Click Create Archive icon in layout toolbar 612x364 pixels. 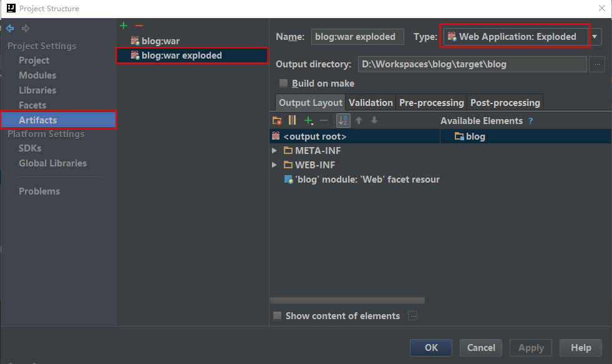(x=292, y=120)
